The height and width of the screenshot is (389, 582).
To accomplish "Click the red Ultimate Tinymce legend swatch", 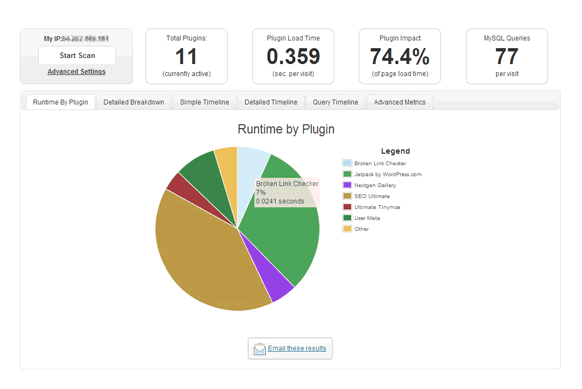I will [x=347, y=207].
